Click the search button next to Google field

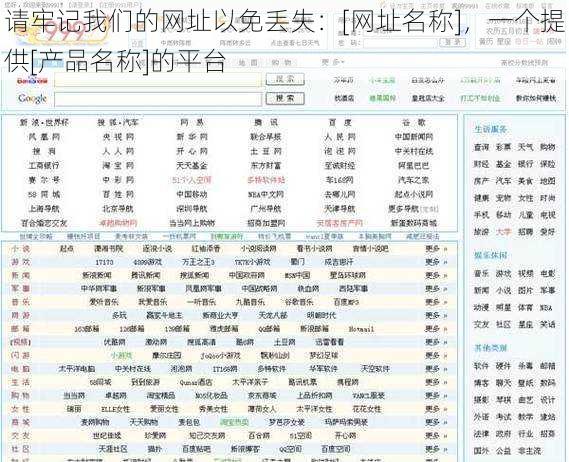point(285,98)
